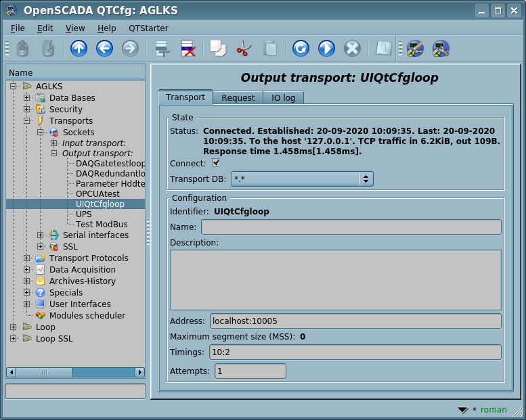This screenshot has width=526, height=420.
Task: Click into the Name input field
Action: coord(351,227)
